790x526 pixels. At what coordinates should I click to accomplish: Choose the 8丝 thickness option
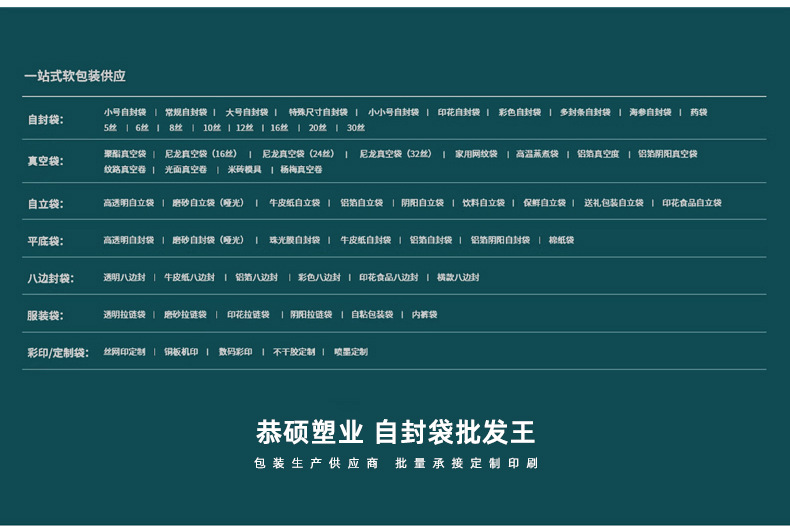(176, 128)
